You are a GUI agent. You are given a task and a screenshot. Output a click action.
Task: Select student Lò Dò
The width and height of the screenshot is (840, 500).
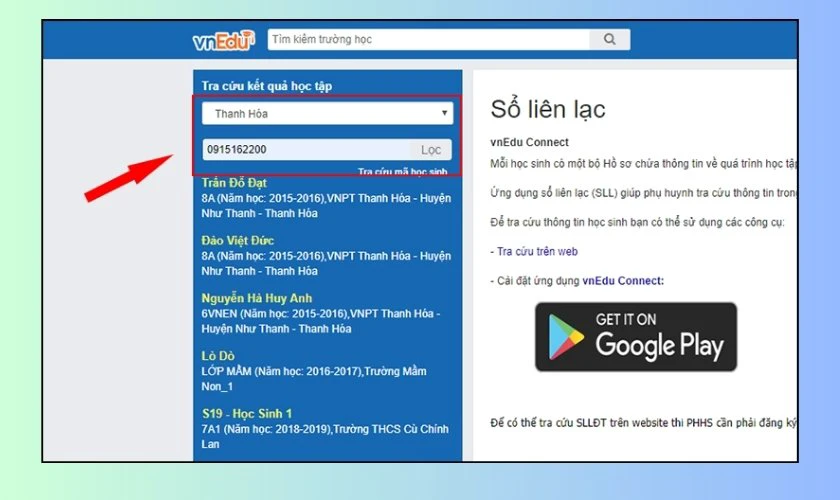pyautogui.click(x=218, y=356)
